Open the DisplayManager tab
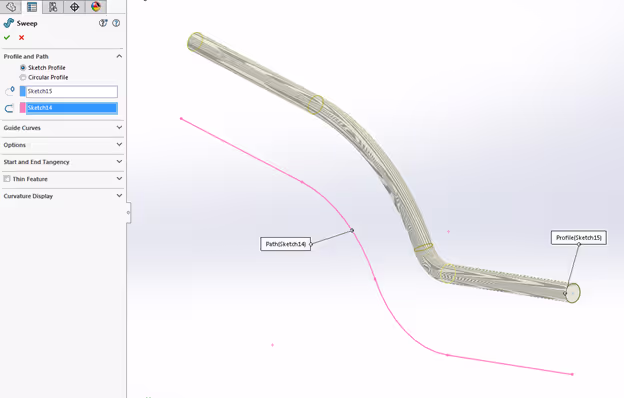Viewport: 624px width, 398px height. [x=96, y=6]
